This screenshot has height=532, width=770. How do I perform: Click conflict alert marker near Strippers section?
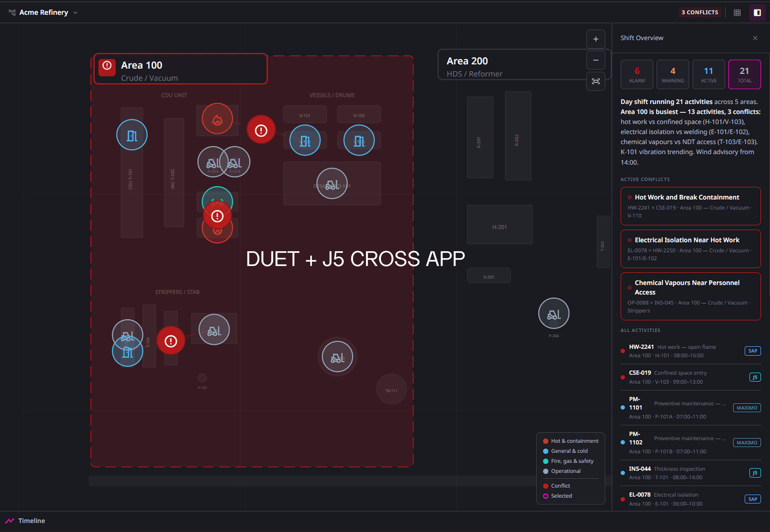[x=171, y=341]
